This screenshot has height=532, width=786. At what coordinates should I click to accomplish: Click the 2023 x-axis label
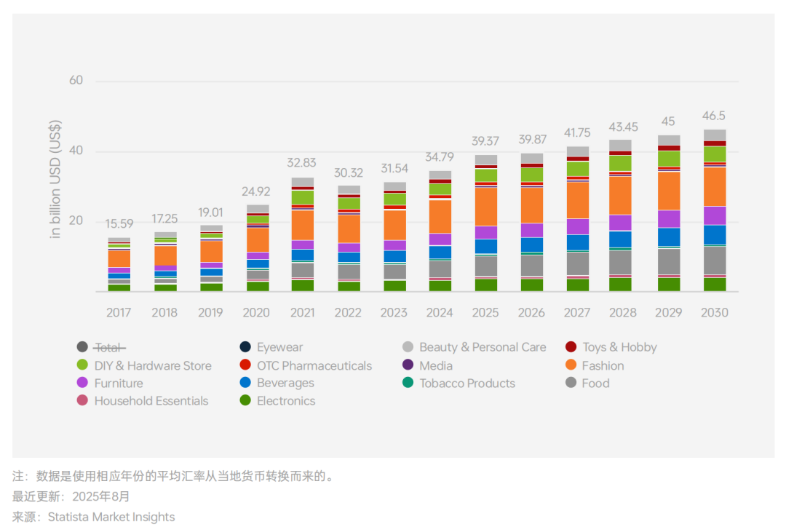[394, 313]
